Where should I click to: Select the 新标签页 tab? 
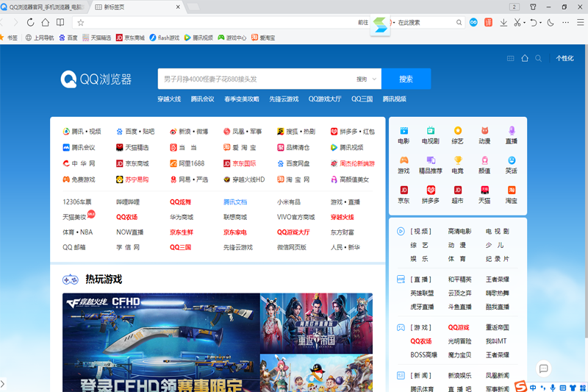coord(137,7)
